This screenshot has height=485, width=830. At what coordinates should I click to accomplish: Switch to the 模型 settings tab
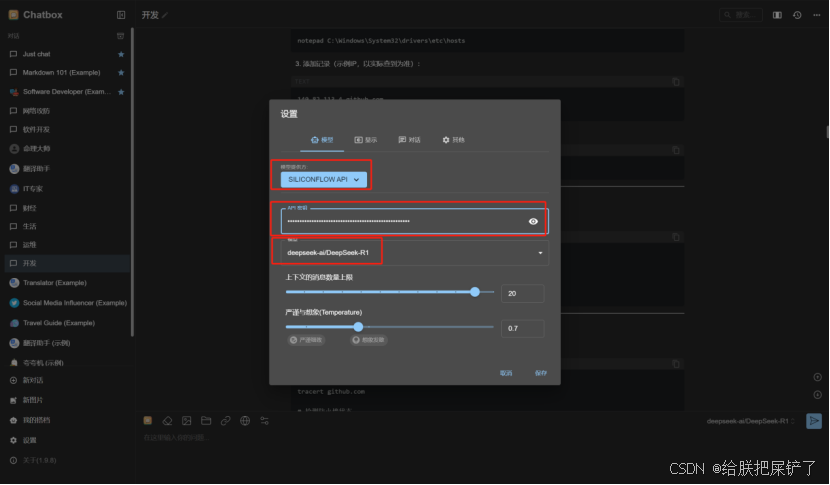(x=322, y=140)
